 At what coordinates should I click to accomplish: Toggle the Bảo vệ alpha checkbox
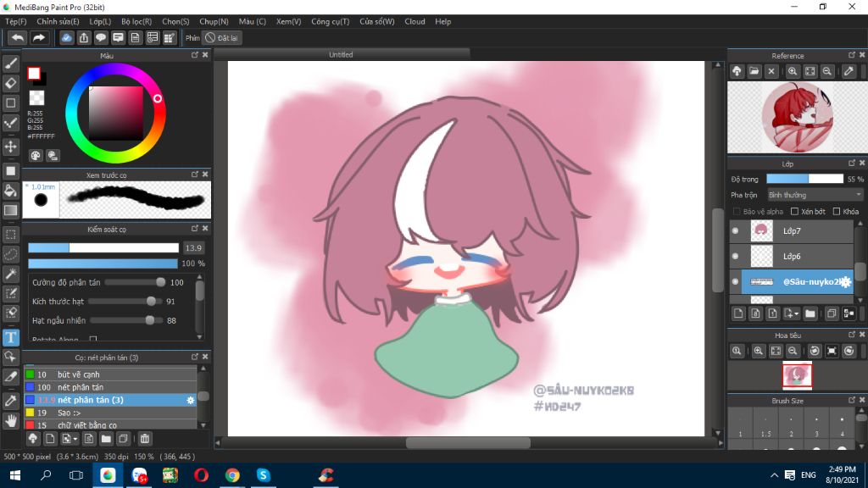(x=737, y=211)
